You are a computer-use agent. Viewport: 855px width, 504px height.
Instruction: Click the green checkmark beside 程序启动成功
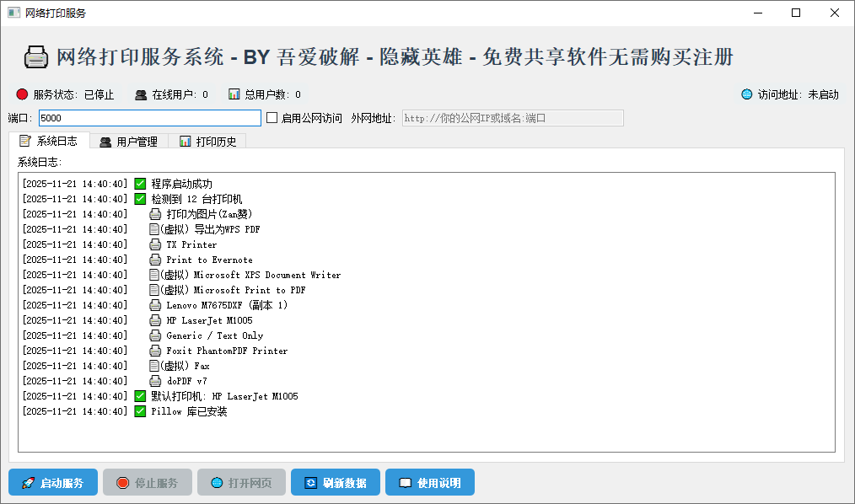(140, 184)
